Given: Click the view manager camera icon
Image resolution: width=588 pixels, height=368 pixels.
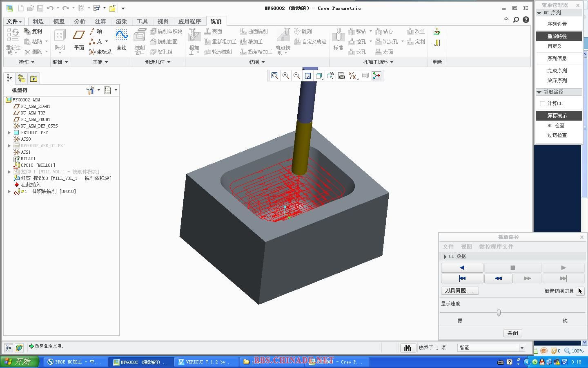Looking at the screenshot, I should (341, 76).
